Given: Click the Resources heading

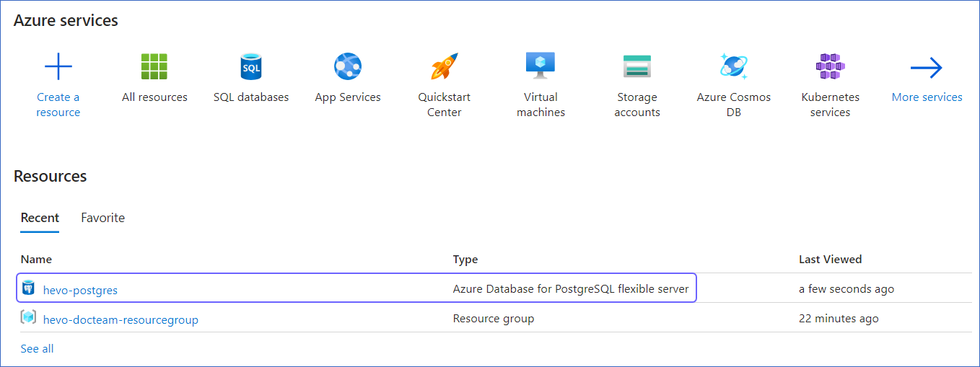Looking at the screenshot, I should pyautogui.click(x=51, y=177).
